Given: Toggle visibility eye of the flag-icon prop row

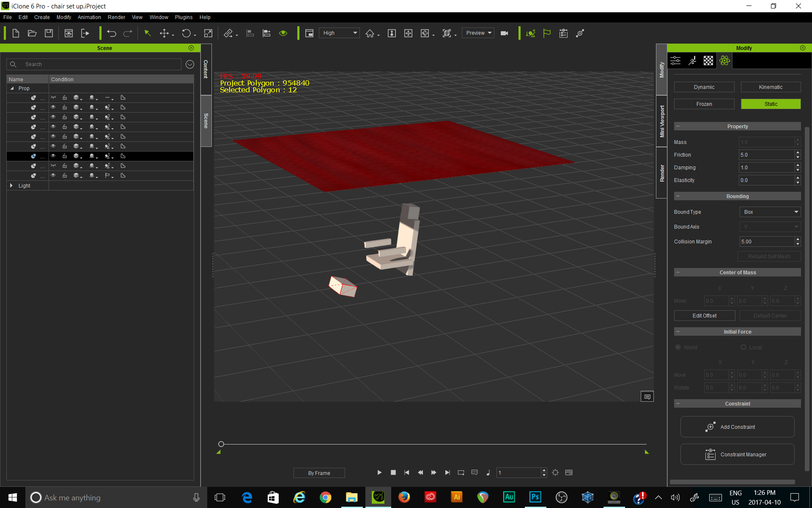Looking at the screenshot, I should click(x=53, y=175).
